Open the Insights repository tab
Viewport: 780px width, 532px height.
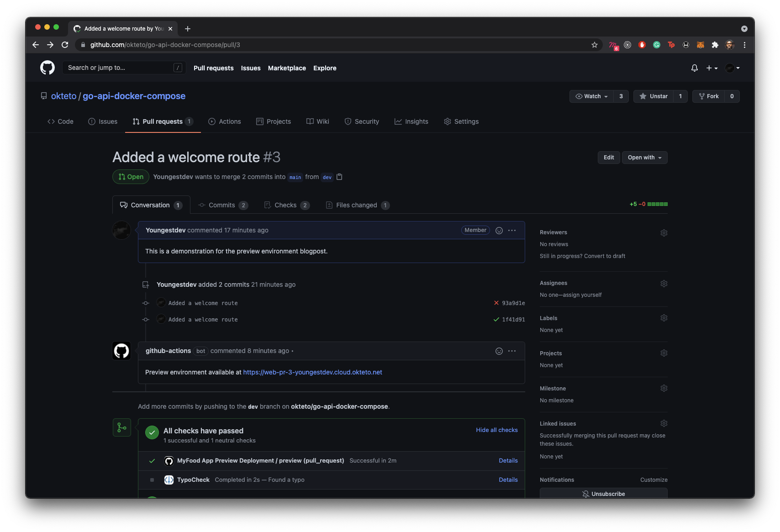coord(411,121)
